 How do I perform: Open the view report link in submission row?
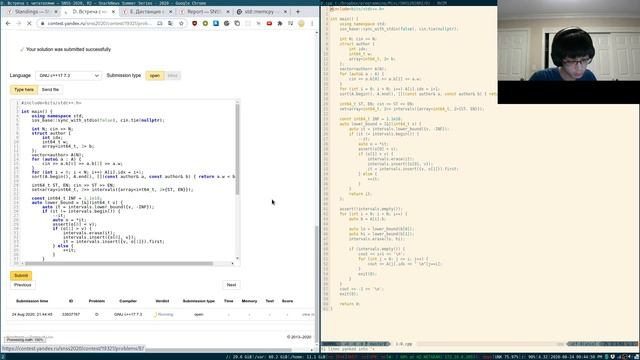pyautogui.click(x=308, y=314)
